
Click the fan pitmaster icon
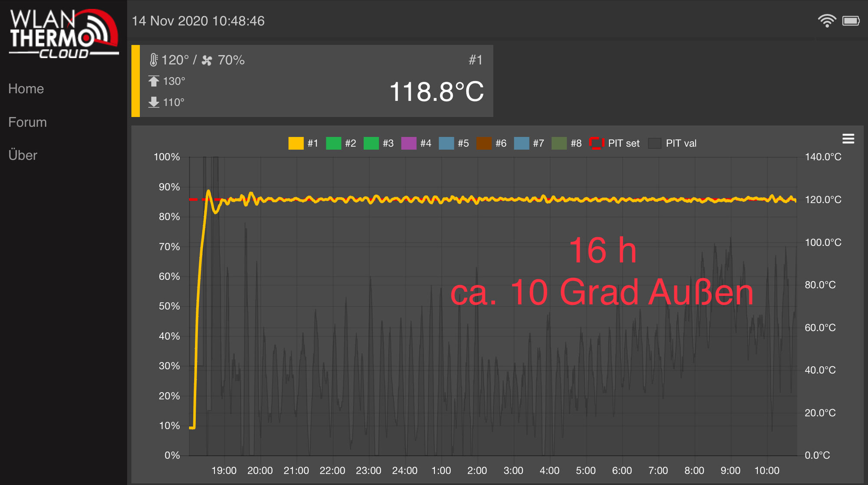click(207, 60)
